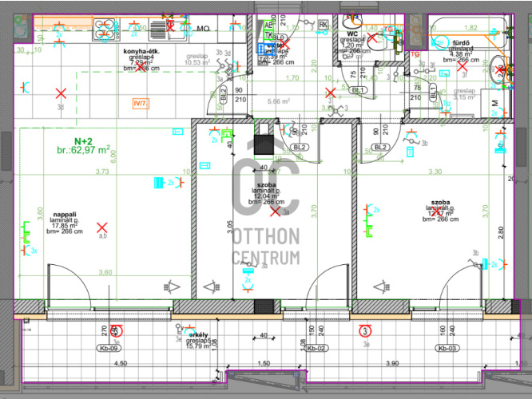The height and width of the screenshot is (399, 532).
Task: Select the black column square below balcony door
Action: (x=263, y=306)
